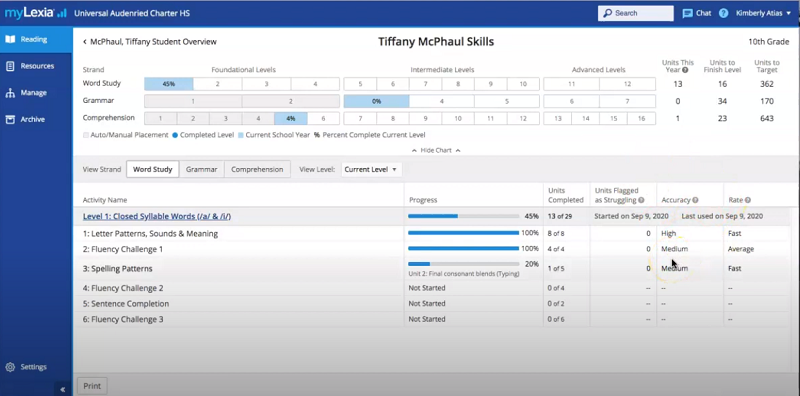Click 'Average' rate value

(741, 249)
